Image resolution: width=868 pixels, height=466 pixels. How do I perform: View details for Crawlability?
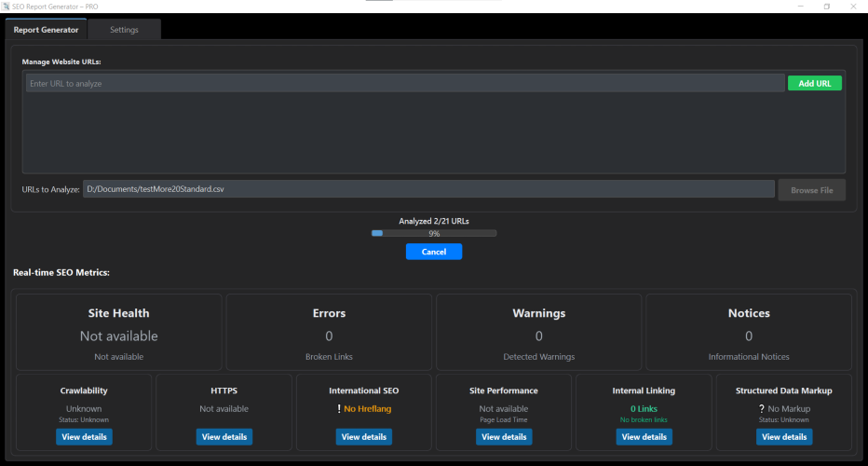coord(84,436)
